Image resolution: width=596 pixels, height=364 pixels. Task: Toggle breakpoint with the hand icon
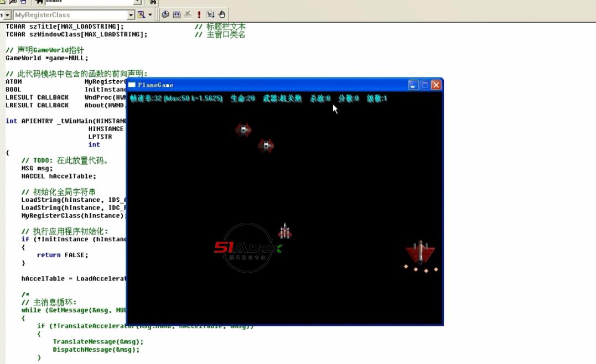click(x=222, y=14)
